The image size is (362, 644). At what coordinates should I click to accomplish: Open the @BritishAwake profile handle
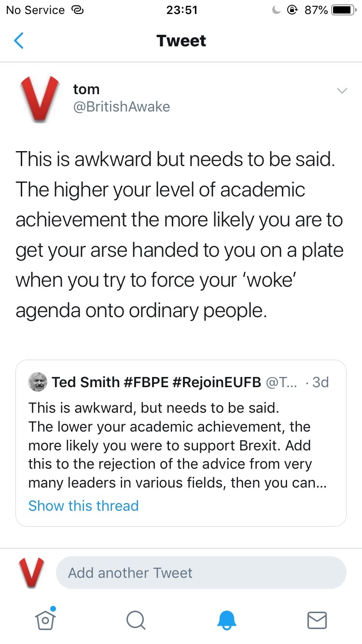(121, 107)
